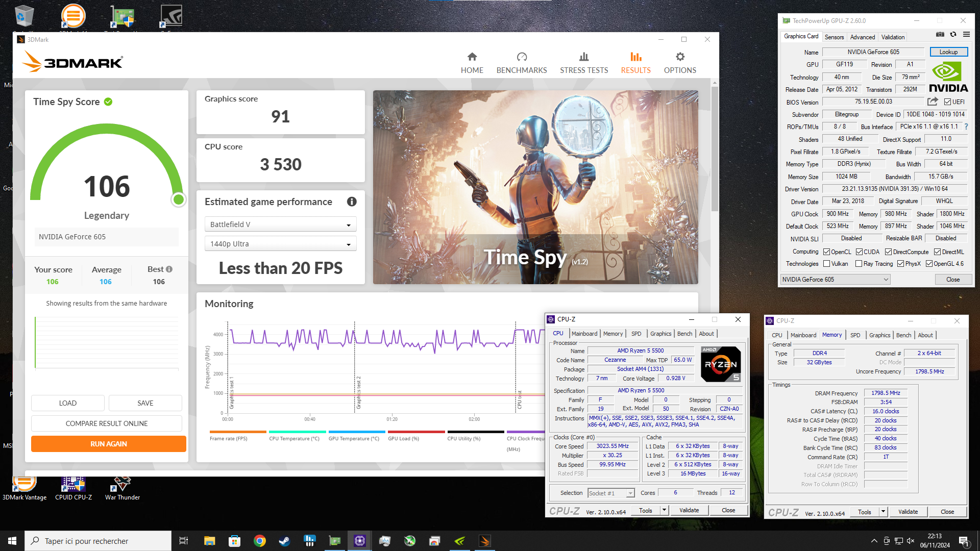Screen dimensions: 980x551
Task: Open Battlefield V game dropdown
Action: click(280, 224)
